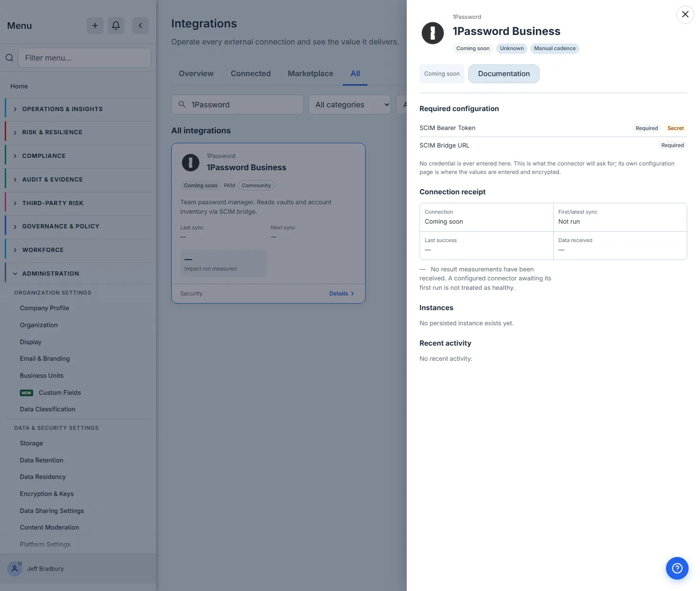Screen dimensions: 700x591
Task: Click the Security category label on card
Action: pyautogui.click(x=191, y=294)
